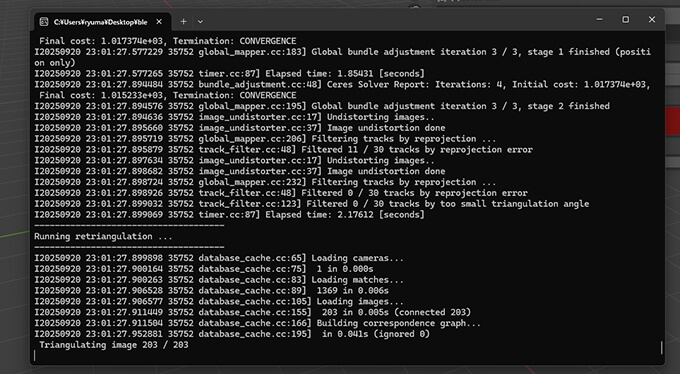
Task: Close the terminal tab
Action: [159, 22]
